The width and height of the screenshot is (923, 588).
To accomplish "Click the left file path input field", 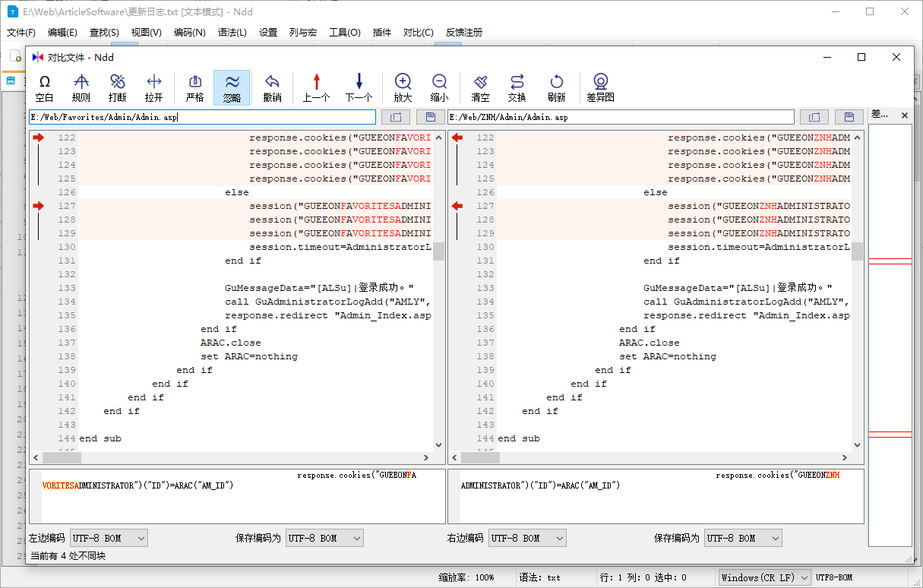I will 202,117.
